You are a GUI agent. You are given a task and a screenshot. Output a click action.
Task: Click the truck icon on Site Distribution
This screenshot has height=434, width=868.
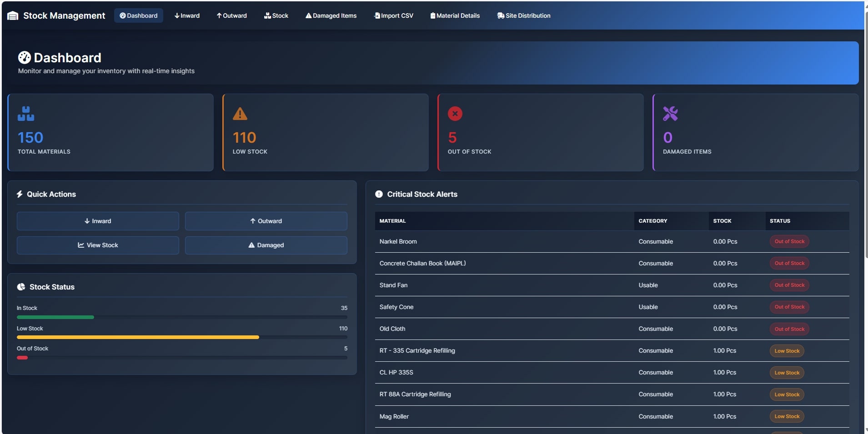tap(501, 15)
